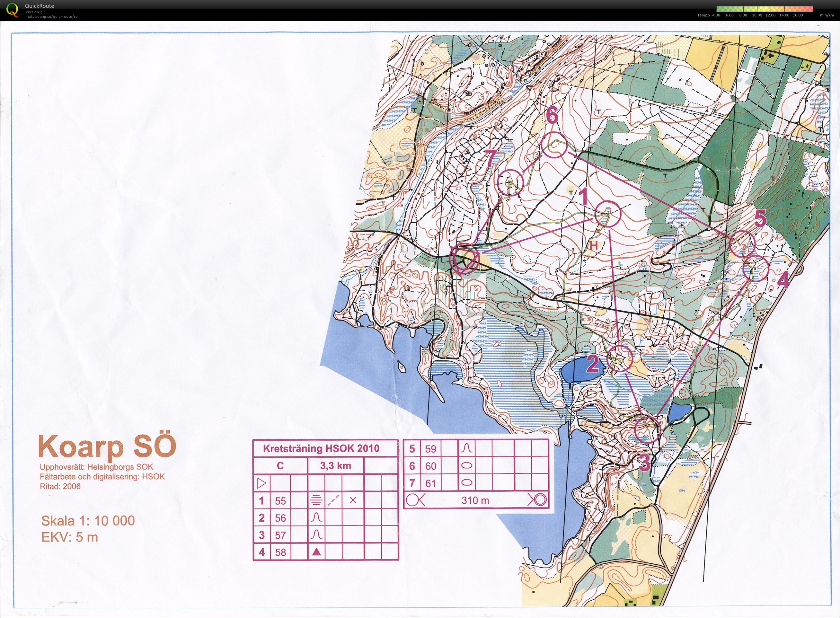Click the 10.00 tempo value
Image resolution: width=840 pixels, height=618 pixels.
pos(756,15)
